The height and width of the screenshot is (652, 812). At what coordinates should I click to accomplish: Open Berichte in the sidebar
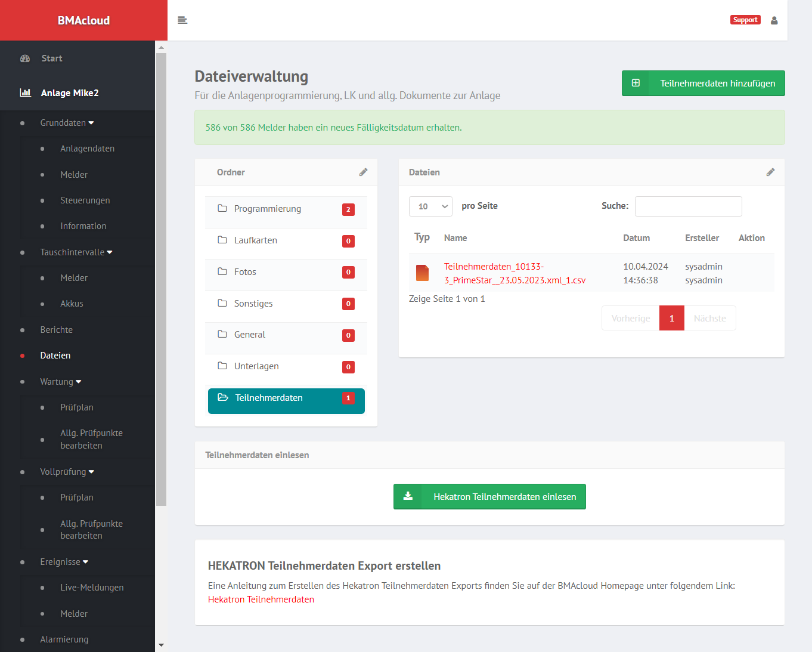57,330
